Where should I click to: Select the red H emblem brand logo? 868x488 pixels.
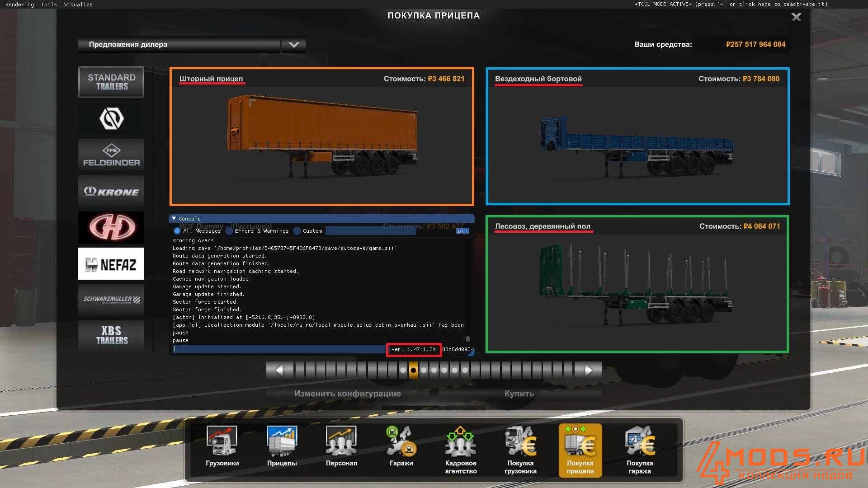pyautogui.click(x=111, y=227)
